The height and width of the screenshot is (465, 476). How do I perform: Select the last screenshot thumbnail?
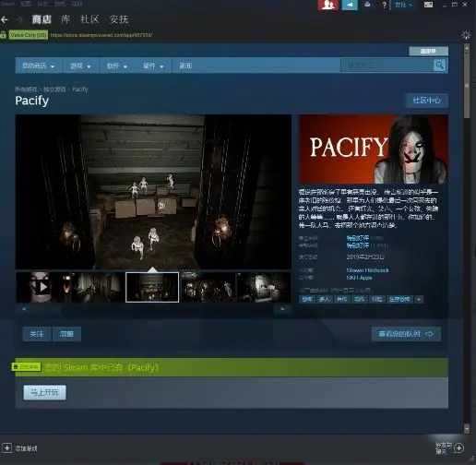coord(264,287)
